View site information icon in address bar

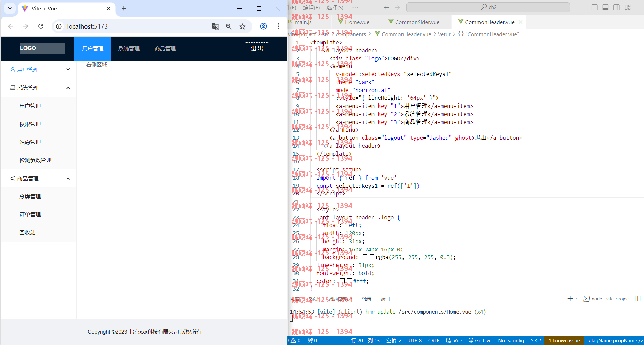(59, 26)
